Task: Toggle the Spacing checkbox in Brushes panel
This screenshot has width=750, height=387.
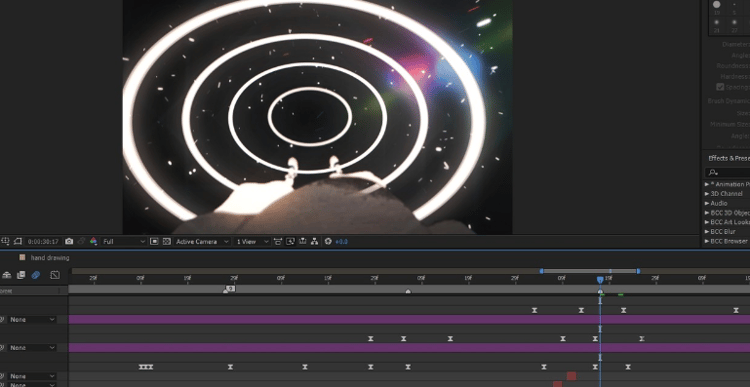Action: pyautogui.click(x=720, y=87)
